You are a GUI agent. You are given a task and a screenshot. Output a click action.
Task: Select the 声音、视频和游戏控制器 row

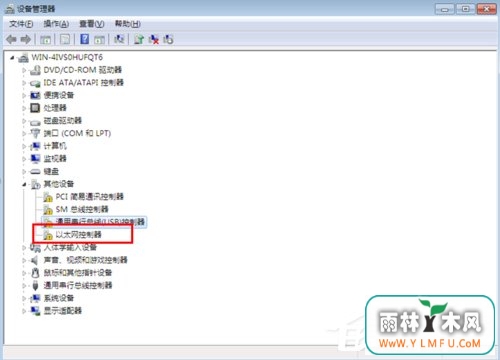coord(78,260)
